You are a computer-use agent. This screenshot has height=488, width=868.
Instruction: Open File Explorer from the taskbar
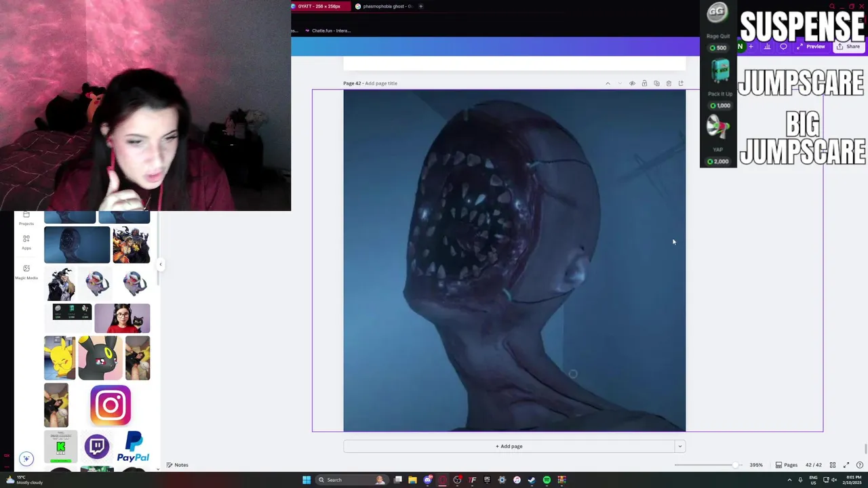click(x=412, y=480)
